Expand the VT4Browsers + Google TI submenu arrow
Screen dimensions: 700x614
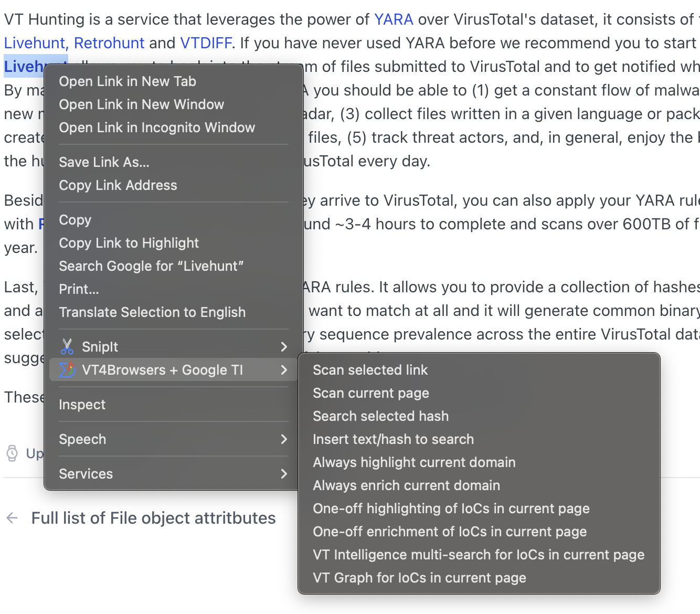tap(284, 370)
